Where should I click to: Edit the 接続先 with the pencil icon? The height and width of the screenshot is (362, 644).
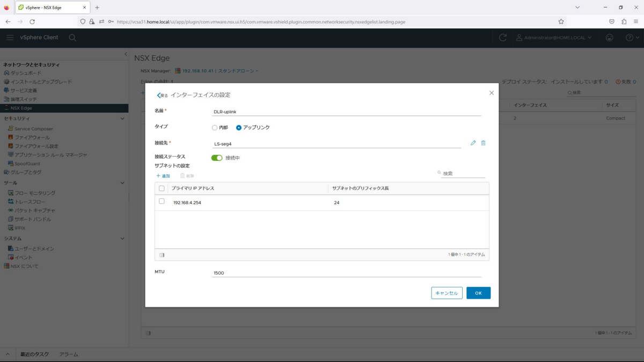[x=473, y=143]
